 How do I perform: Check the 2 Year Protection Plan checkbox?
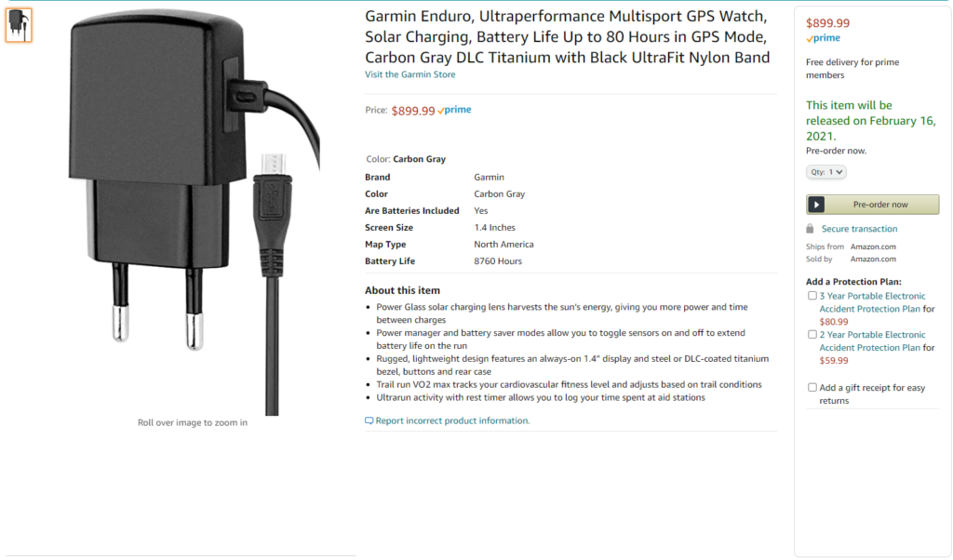coord(812,335)
